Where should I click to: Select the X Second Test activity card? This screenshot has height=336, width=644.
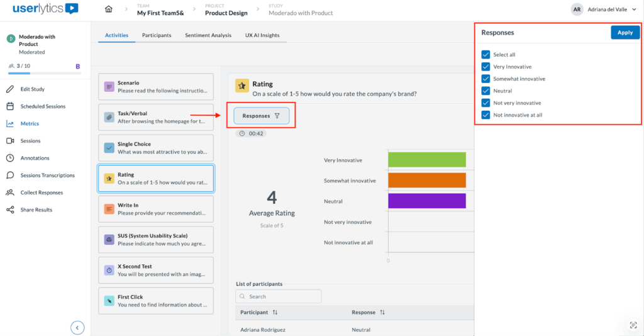156,271
